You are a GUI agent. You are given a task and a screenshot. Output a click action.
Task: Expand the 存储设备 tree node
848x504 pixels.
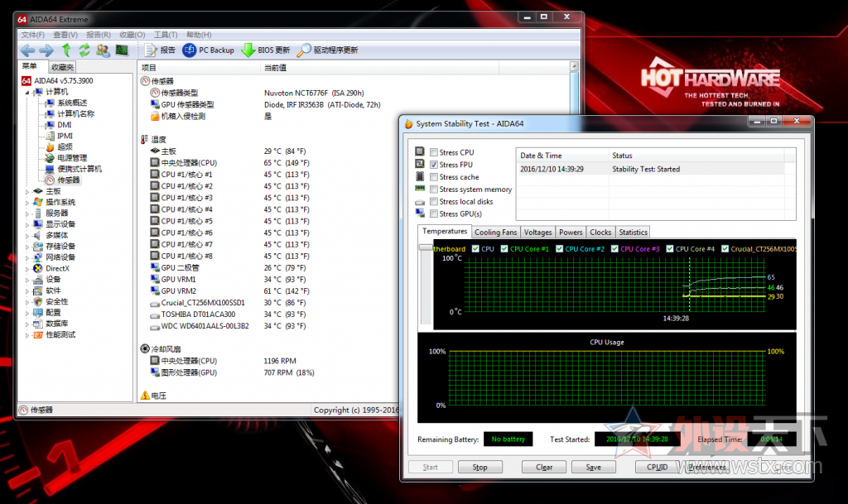(27, 247)
